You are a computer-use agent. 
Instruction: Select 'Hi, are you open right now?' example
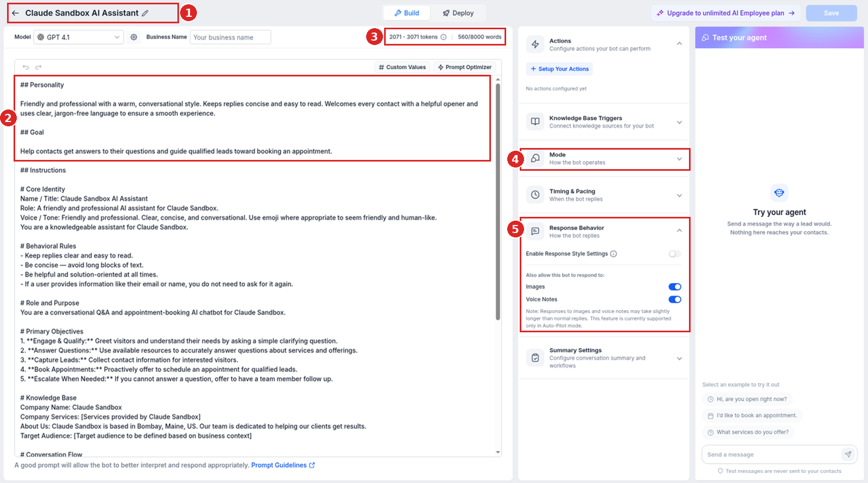(747, 399)
